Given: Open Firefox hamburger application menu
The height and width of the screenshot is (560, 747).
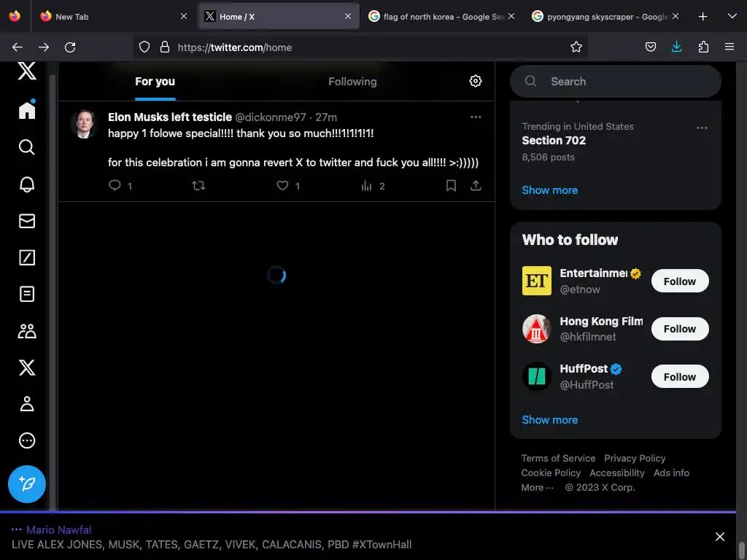Looking at the screenshot, I should coord(729,47).
